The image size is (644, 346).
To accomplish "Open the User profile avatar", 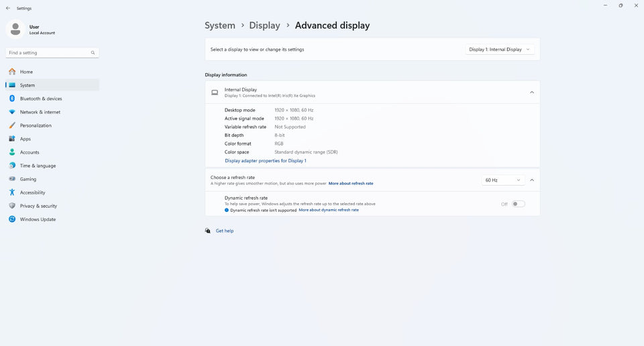I will (15, 29).
